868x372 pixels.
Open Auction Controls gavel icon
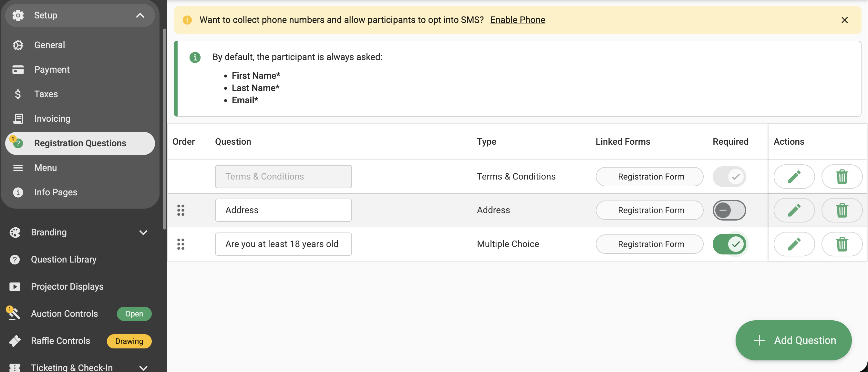[x=14, y=313]
